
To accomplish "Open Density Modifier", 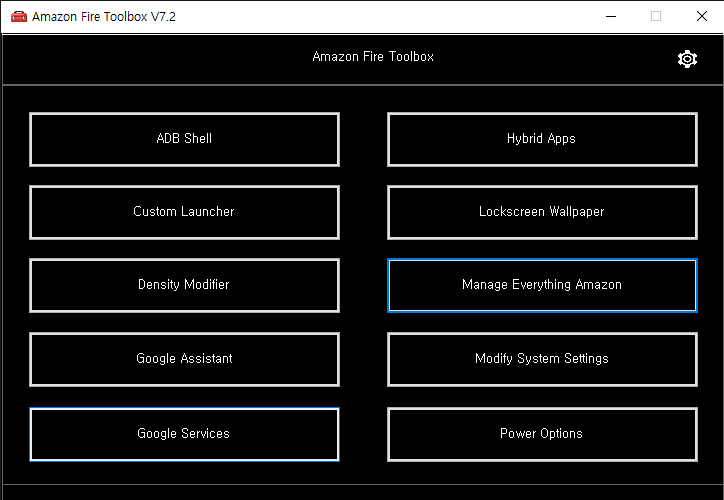I will pos(184,285).
